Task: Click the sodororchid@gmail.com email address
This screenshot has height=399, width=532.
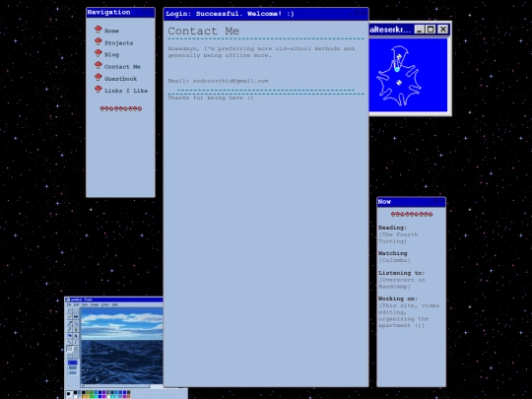Action: [231, 81]
